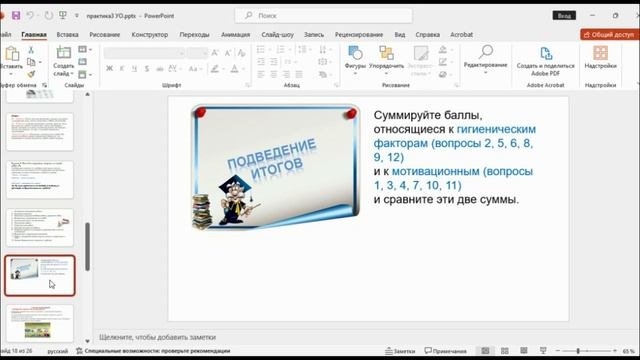Open the Слайд-шоу tab
Image resolution: width=640 pixels, height=360 pixels.
[278, 35]
